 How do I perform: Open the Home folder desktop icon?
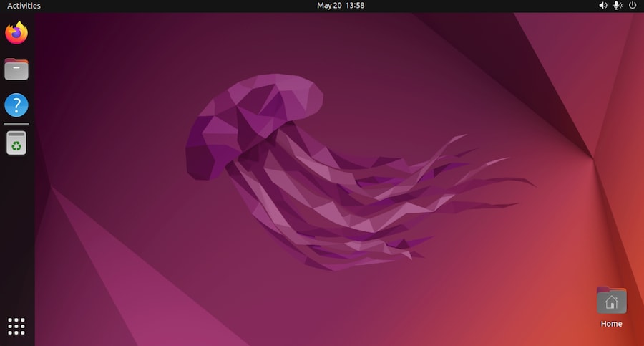[x=612, y=301]
